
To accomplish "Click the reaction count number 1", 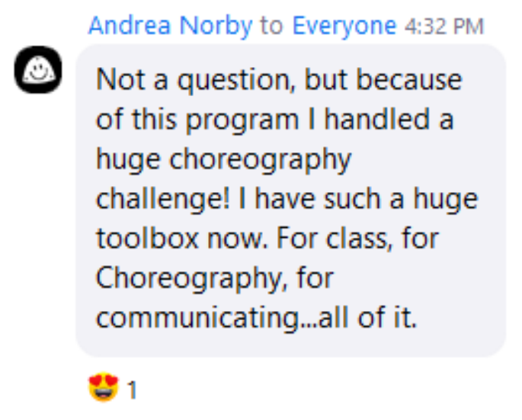I will click(132, 391).
